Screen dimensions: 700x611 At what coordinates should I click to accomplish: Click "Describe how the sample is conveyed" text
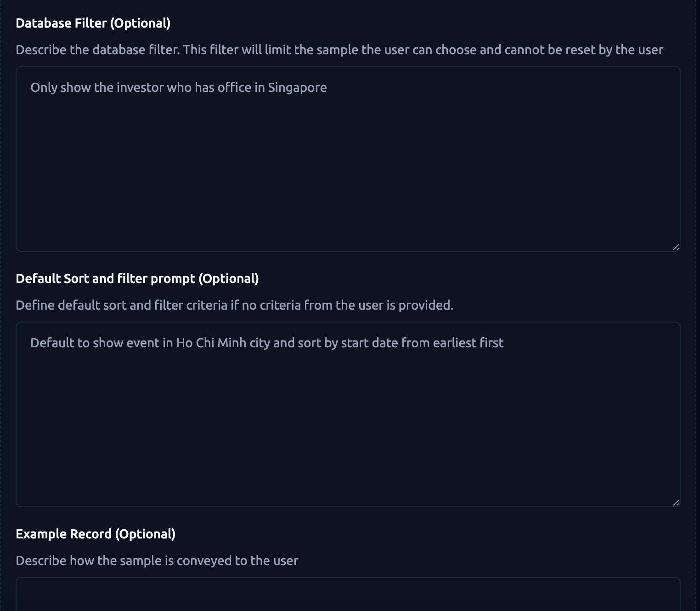tap(157, 561)
